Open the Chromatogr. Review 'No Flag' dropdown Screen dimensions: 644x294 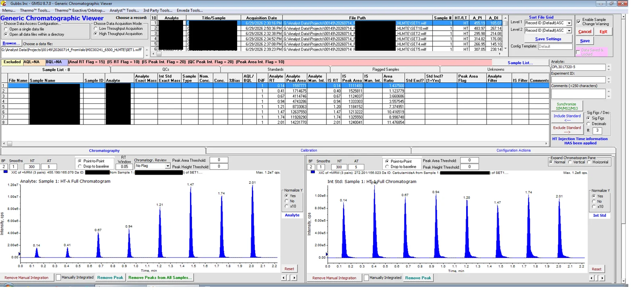coord(167,166)
